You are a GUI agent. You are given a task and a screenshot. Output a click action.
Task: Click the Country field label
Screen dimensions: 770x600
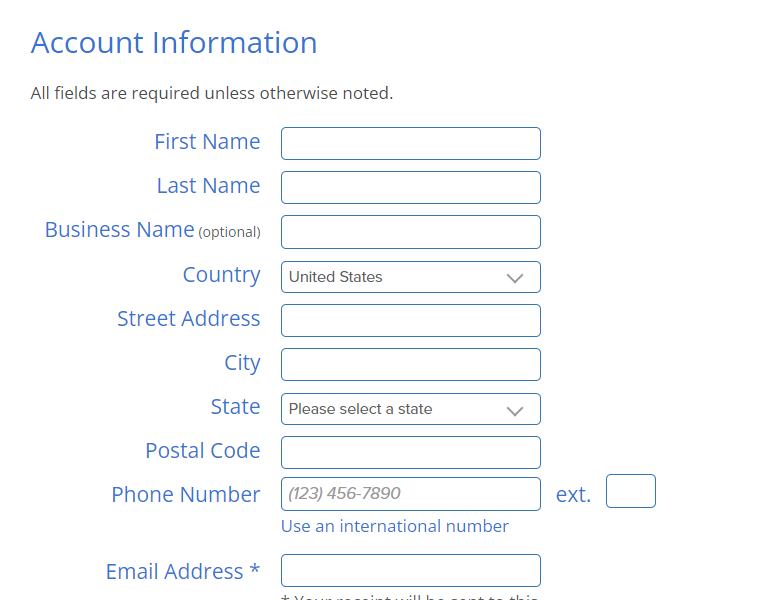tap(221, 275)
